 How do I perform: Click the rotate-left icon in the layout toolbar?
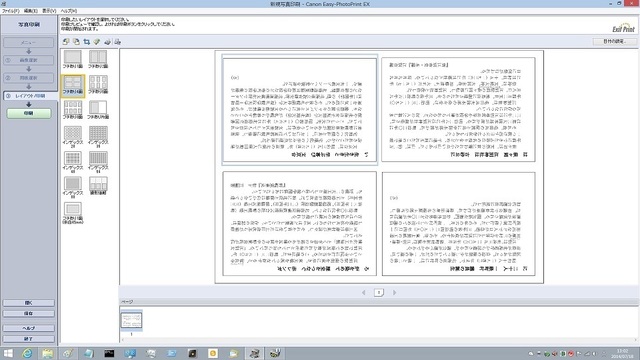[66, 42]
